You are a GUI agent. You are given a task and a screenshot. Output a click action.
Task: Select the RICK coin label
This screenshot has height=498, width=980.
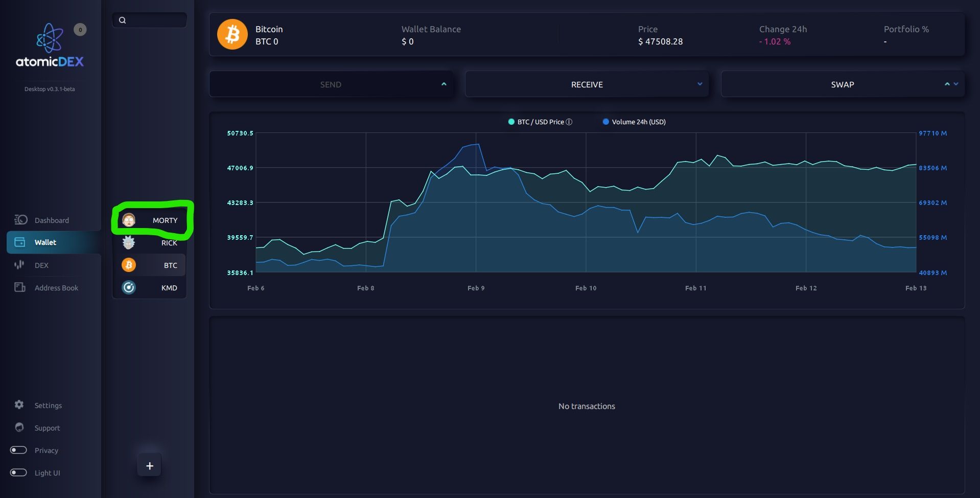169,243
